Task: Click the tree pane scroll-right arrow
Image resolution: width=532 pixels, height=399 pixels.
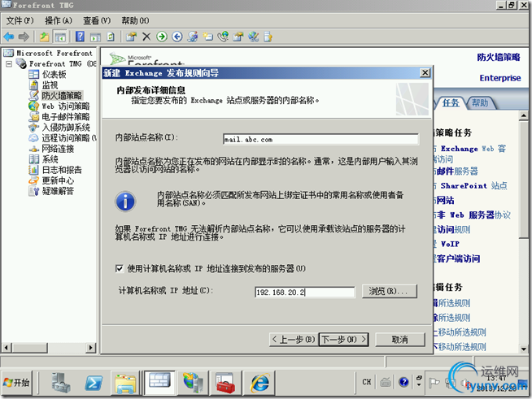Action: point(90,348)
